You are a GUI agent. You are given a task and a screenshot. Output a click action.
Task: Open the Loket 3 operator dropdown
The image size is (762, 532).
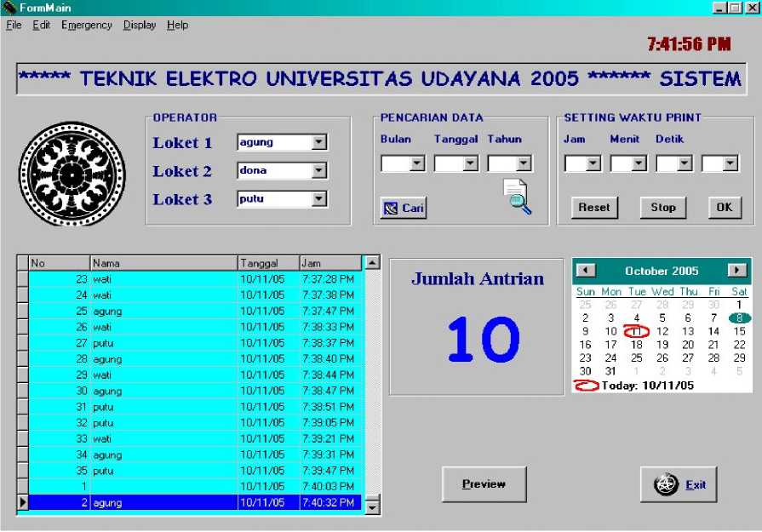pyautogui.click(x=319, y=200)
